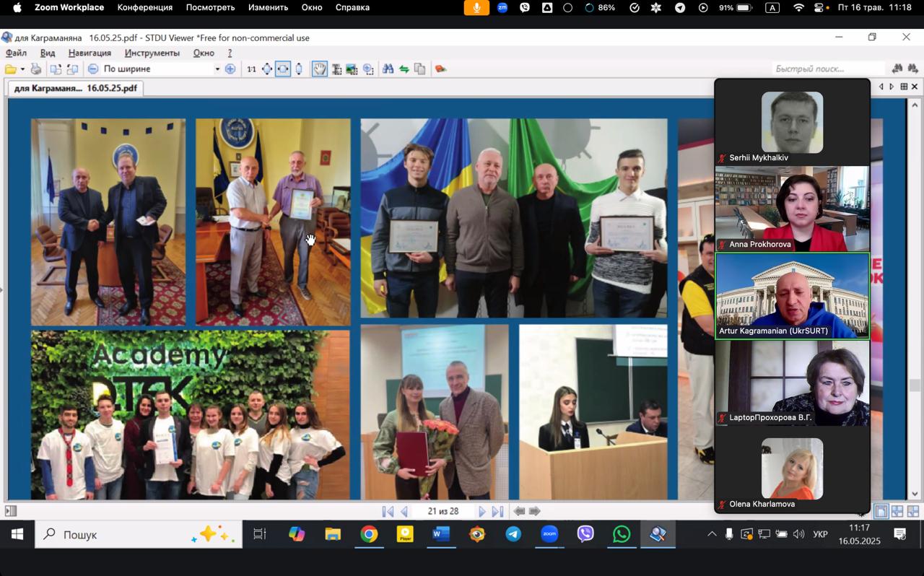This screenshot has height=576, width=924.
Task: Open the Вид menu
Action: click(48, 53)
